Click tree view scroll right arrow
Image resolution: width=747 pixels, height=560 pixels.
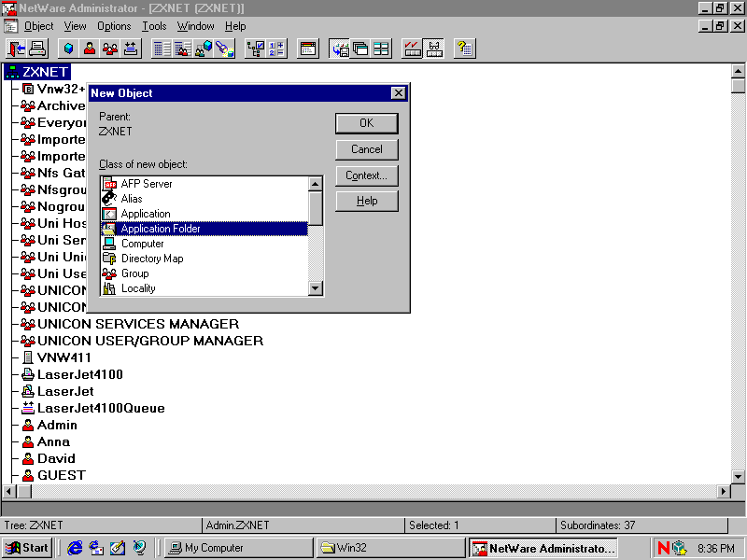pyautogui.click(x=724, y=491)
